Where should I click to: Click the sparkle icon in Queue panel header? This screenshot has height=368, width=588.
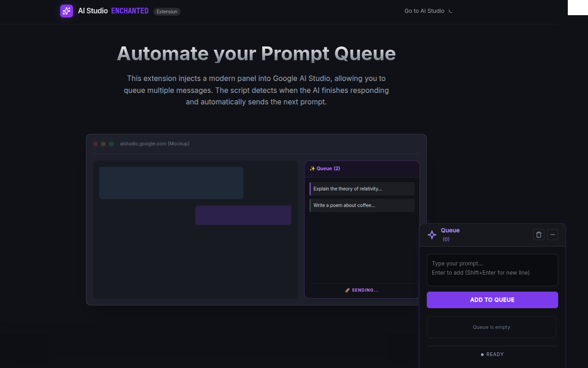[x=432, y=235]
